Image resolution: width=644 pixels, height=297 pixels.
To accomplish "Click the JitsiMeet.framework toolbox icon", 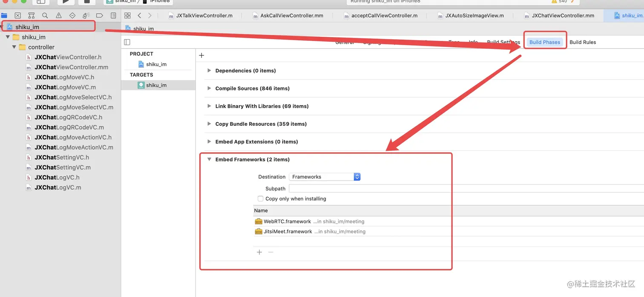I will point(259,231).
